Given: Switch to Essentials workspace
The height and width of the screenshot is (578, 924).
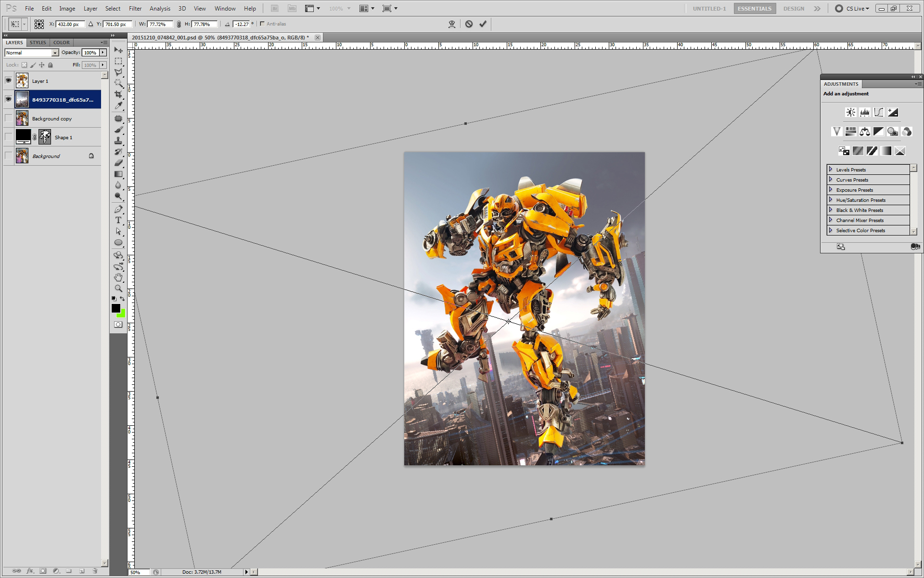Looking at the screenshot, I should tap(755, 8).
